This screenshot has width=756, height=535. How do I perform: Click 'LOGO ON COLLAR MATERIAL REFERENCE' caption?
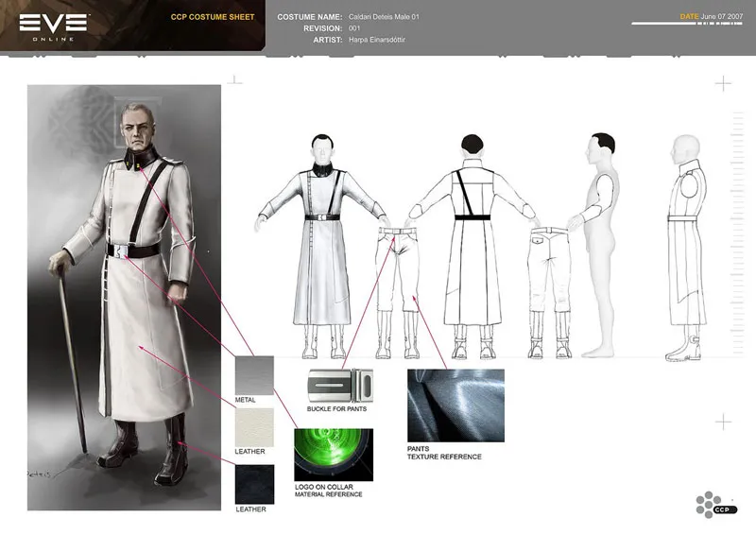click(328, 491)
